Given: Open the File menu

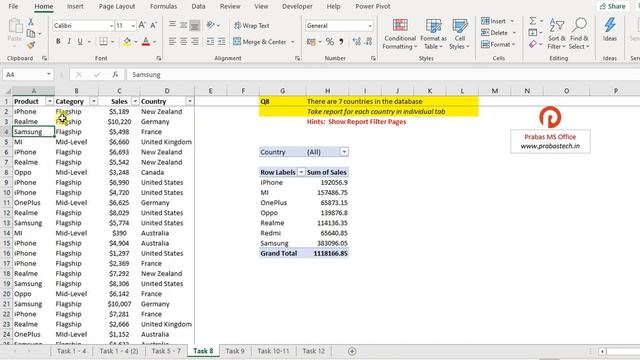Looking at the screenshot, I should pos(13,7).
